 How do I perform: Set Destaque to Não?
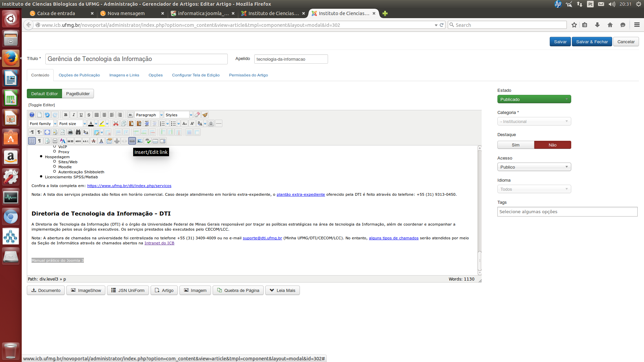[552, 145]
